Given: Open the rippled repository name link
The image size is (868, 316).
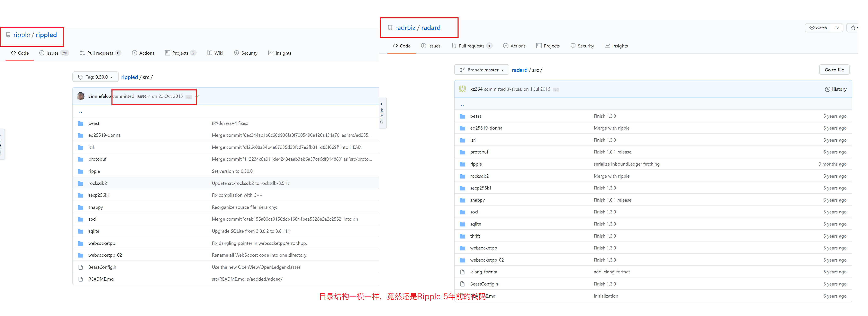Looking at the screenshot, I should [46, 35].
